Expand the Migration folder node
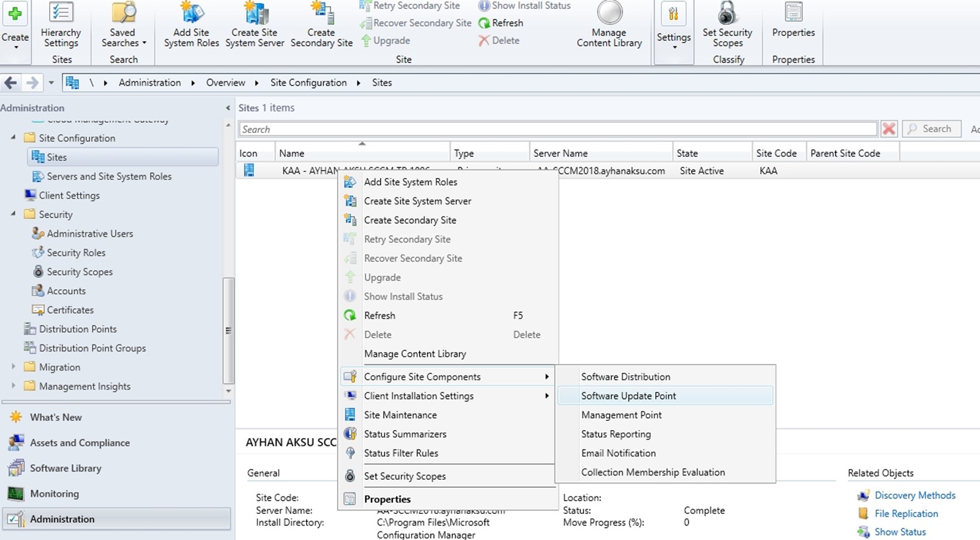Viewport: 980px width, 540px height. [x=13, y=367]
